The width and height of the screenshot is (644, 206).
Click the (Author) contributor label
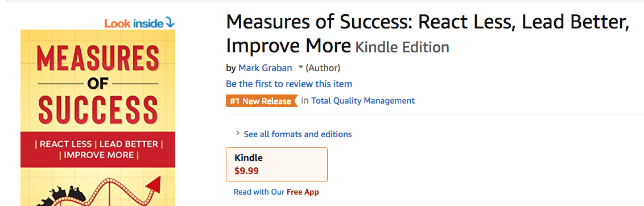pos(323,68)
